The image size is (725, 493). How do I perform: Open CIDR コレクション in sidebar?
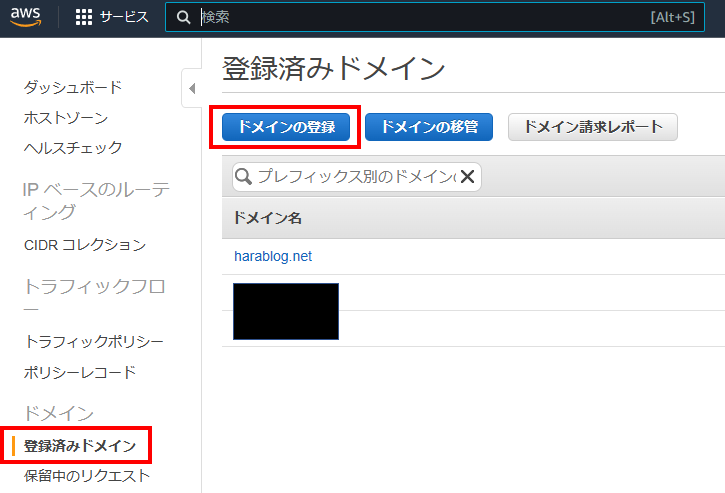(85, 245)
